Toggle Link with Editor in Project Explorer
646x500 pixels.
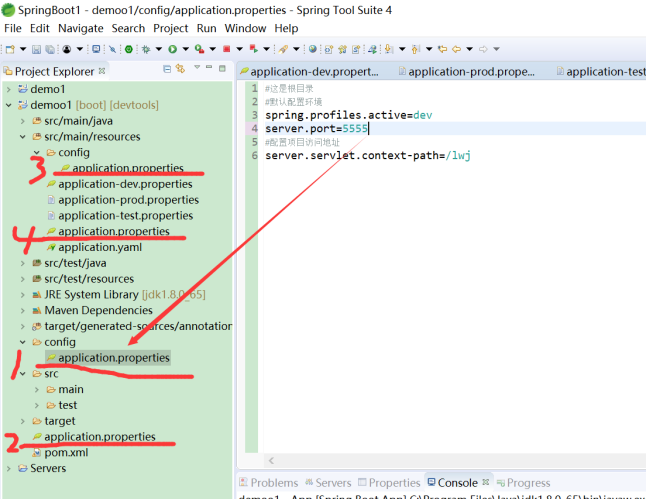coord(180,68)
